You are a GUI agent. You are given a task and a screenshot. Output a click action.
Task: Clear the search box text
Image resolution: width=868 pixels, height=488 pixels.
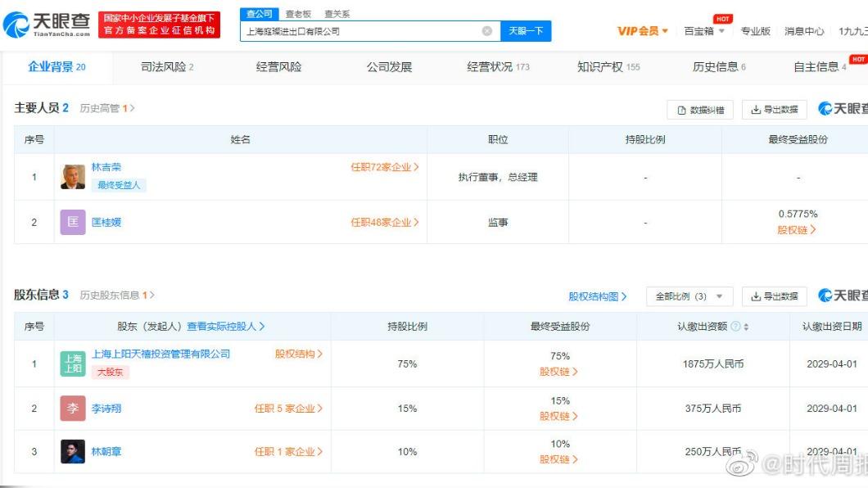(x=487, y=31)
